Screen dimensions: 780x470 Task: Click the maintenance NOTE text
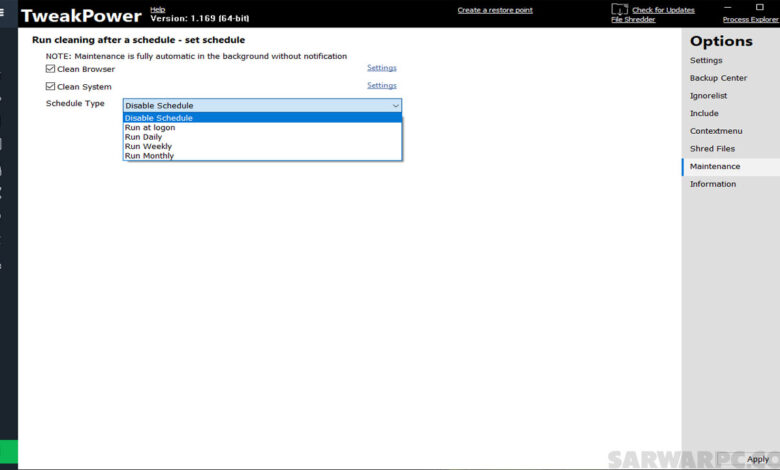(196, 56)
